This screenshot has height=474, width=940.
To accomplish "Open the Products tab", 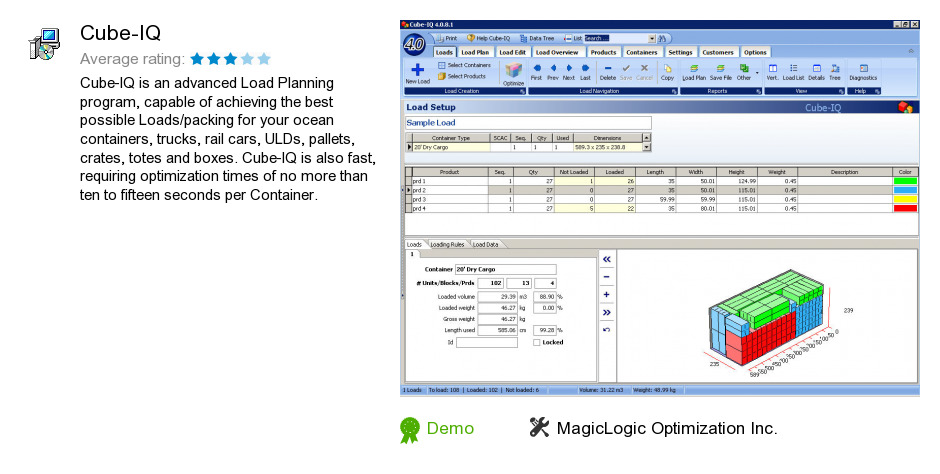I will pos(603,52).
